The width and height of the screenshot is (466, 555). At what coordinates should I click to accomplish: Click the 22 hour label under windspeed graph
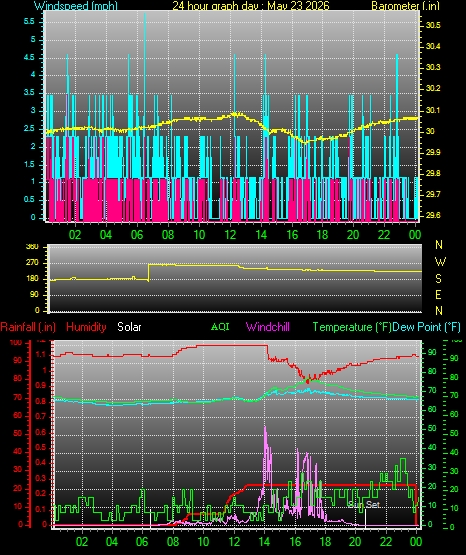tap(384, 235)
